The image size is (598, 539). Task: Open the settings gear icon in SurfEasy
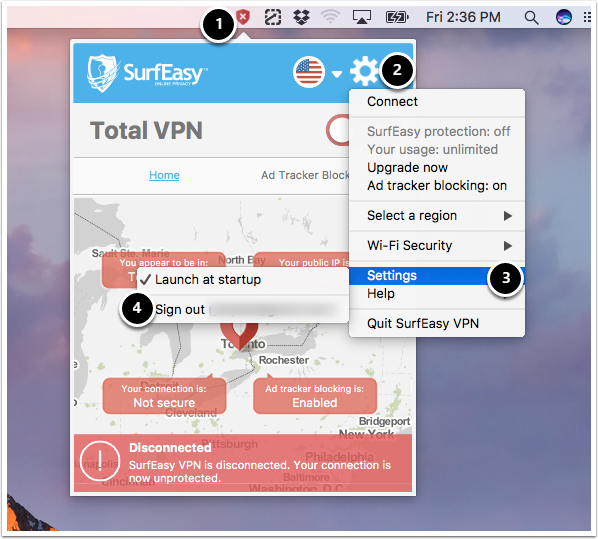click(x=364, y=71)
